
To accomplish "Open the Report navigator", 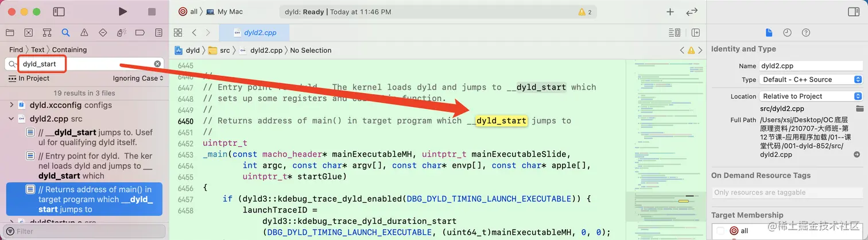I will 158,33.
